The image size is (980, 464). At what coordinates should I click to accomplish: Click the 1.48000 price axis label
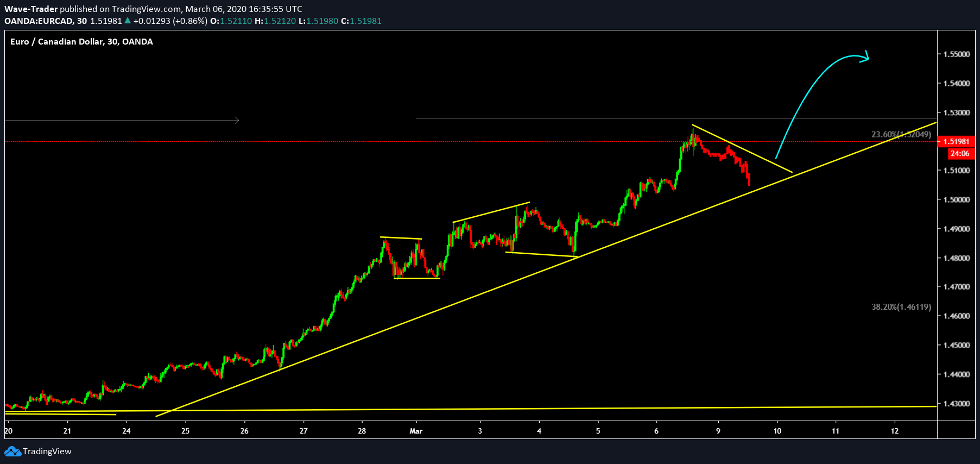957,258
